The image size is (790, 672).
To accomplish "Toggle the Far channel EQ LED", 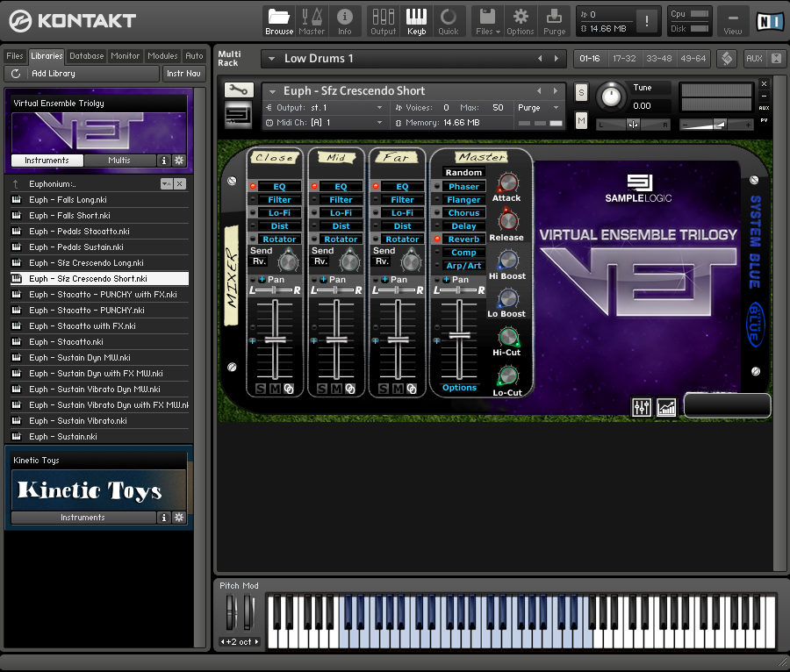I will point(376,186).
